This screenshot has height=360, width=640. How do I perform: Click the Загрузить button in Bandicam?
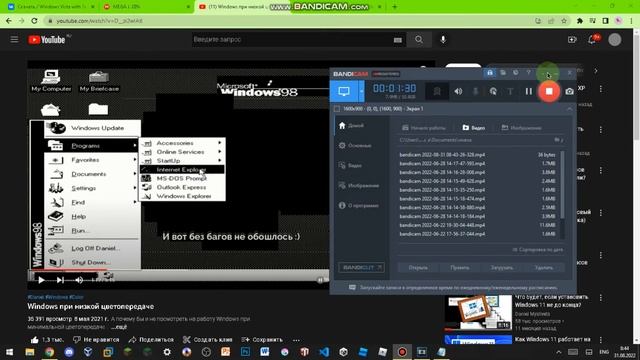pyautogui.click(x=502, y=268)
